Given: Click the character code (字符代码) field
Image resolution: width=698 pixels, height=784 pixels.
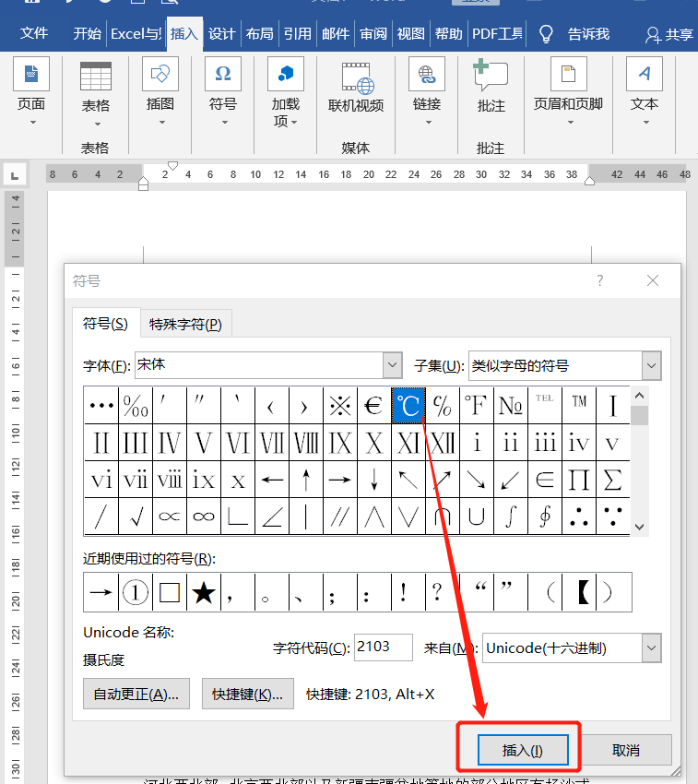Looking at the screenshot, I should [383, 647].
